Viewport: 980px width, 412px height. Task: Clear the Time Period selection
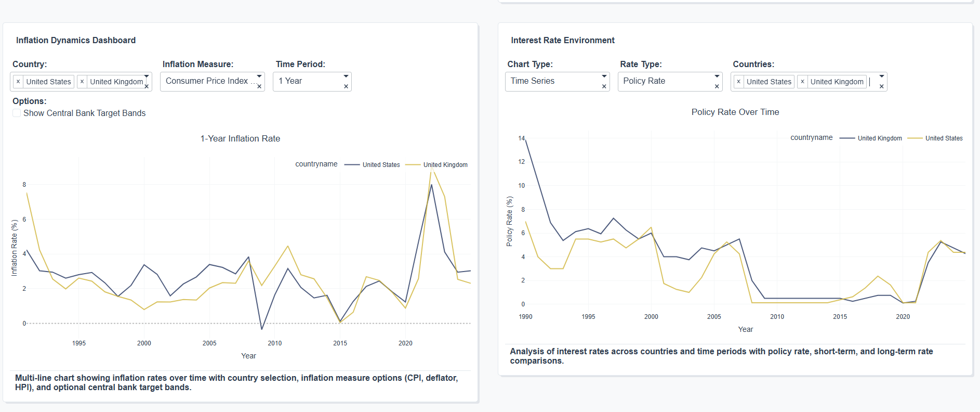click(x=346, y=87)
